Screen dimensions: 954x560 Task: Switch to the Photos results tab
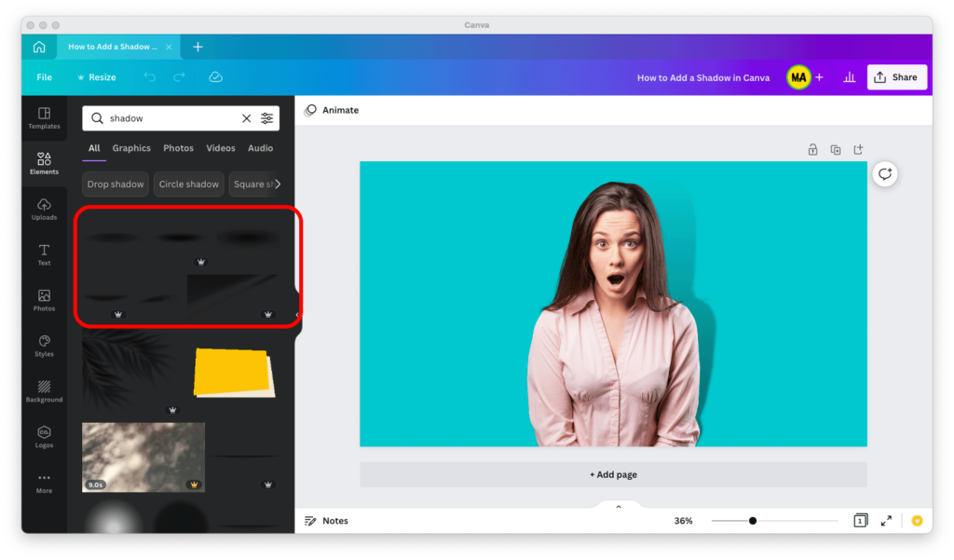point(178,148)
